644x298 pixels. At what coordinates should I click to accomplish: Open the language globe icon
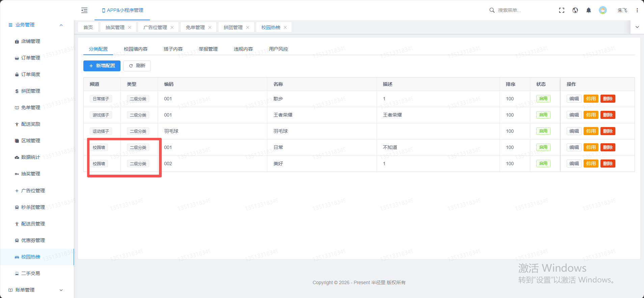point(575,10)
